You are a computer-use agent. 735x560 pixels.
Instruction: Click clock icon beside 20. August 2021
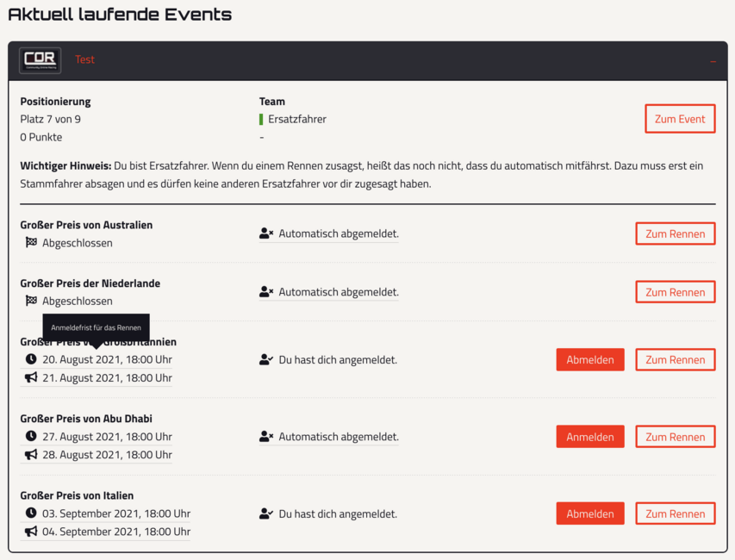tap(31, 359)
